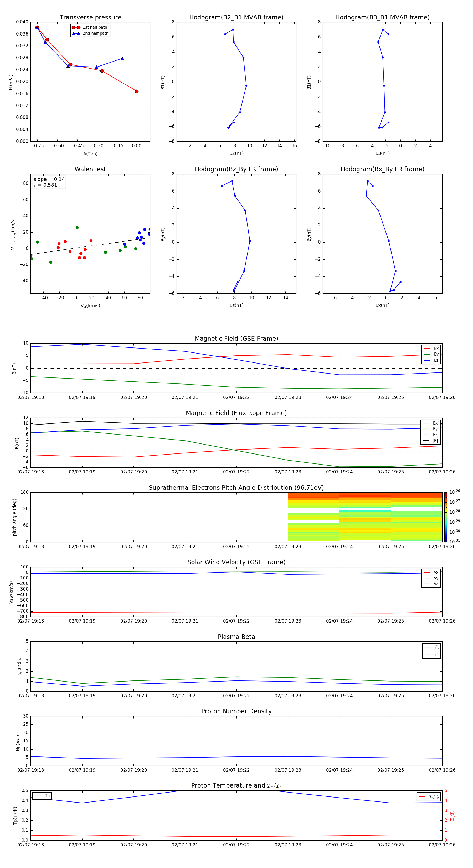Viewport: 473px width, 868px height.
Task: Click the 'Bx' entry in GSE legend
Action: point(431,349)
